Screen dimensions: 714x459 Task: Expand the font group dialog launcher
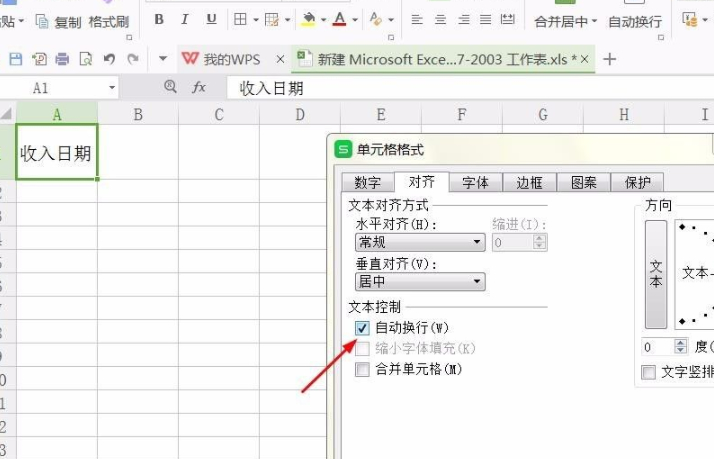[391, 37]
